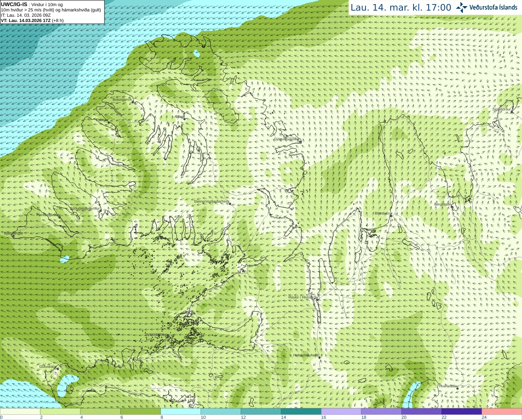
Task: Click the 'IT: Lau. 14. 03. 2026 09Z' line
Action: point(26,15)
